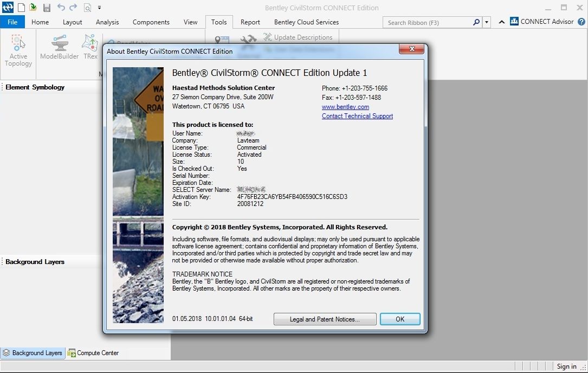Click the Contact Technical Support link
The image size is (588, 373).
pyautogui.click(x=357, y=116)
